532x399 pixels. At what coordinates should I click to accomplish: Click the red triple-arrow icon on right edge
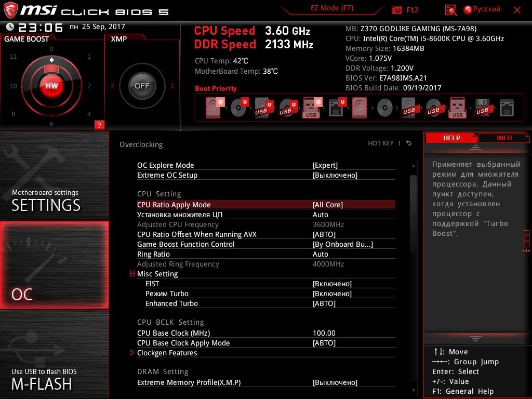click(526, 251)
